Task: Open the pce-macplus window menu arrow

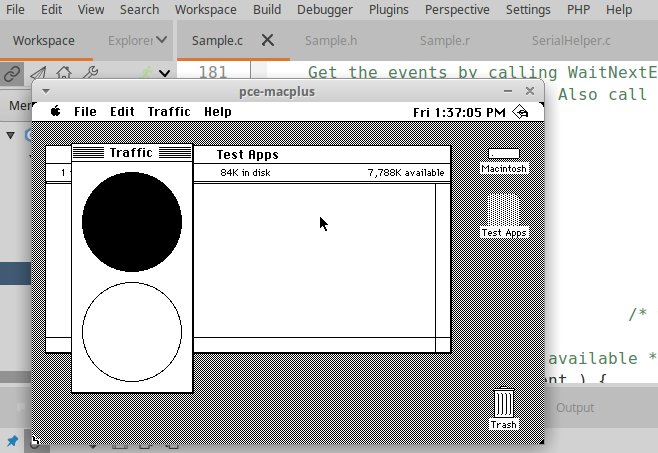Action: click(x=46, y=91)
